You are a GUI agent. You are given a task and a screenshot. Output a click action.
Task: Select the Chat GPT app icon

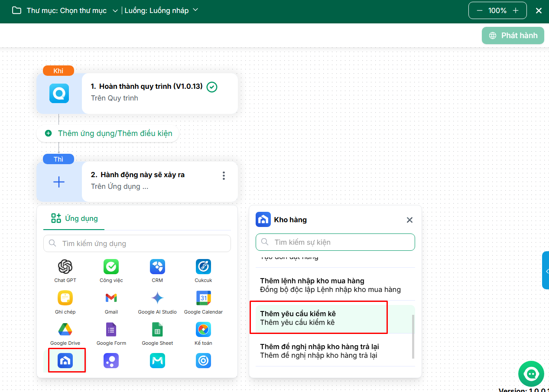(x=65, y=267)
